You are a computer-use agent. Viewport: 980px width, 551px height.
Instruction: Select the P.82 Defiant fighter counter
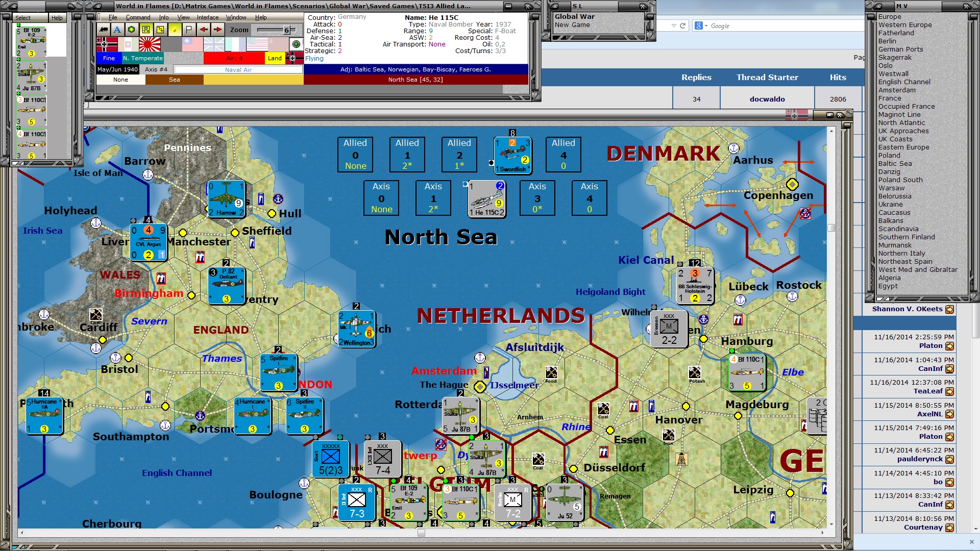(x=227, y=286)
